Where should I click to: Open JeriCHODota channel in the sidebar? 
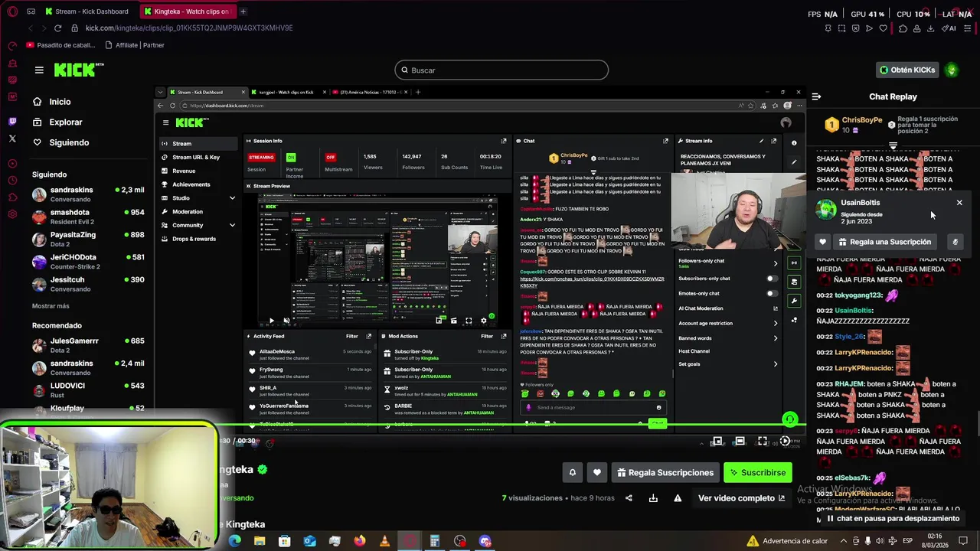(x=88, y=261)
